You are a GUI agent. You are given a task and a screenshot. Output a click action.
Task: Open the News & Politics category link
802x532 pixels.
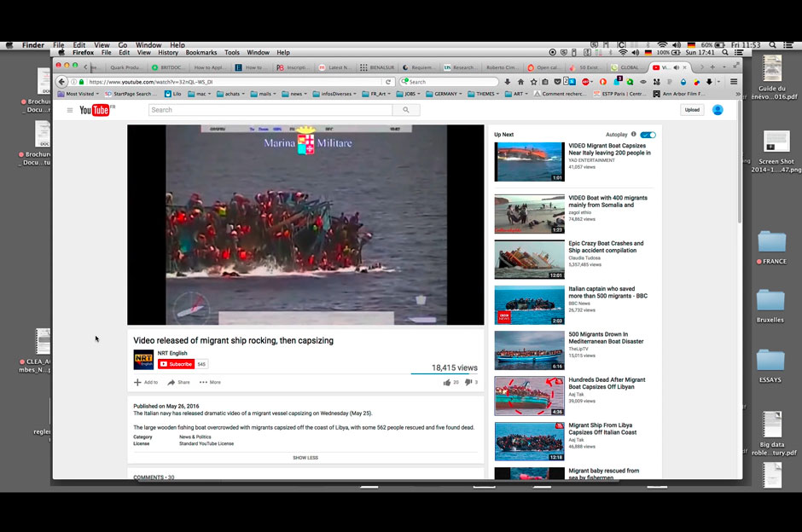(x=191, y=437)
